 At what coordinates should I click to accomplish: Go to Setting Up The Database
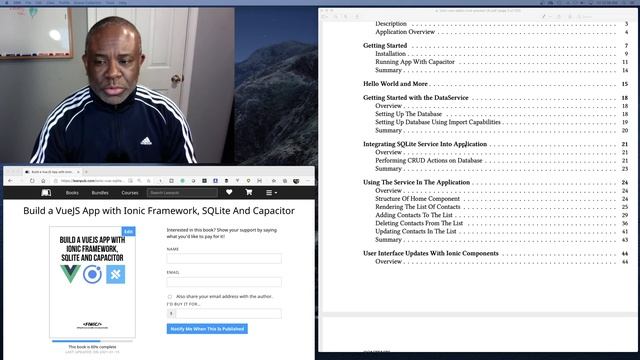tap(409, 114)
